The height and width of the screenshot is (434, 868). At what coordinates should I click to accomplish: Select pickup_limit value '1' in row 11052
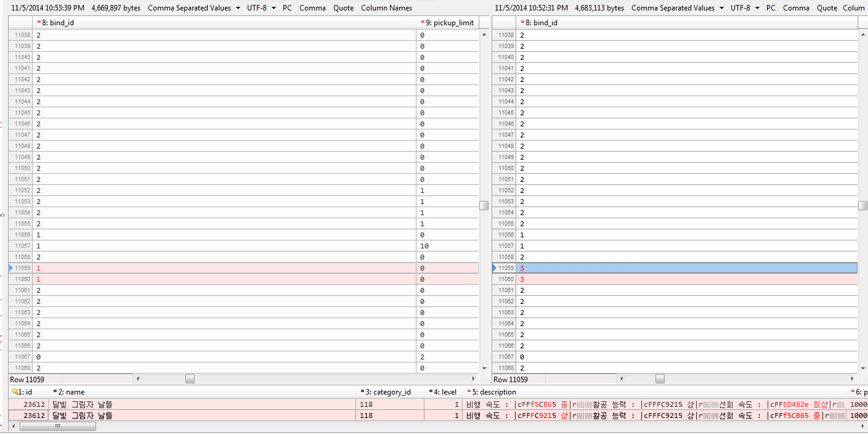[422, 190]
